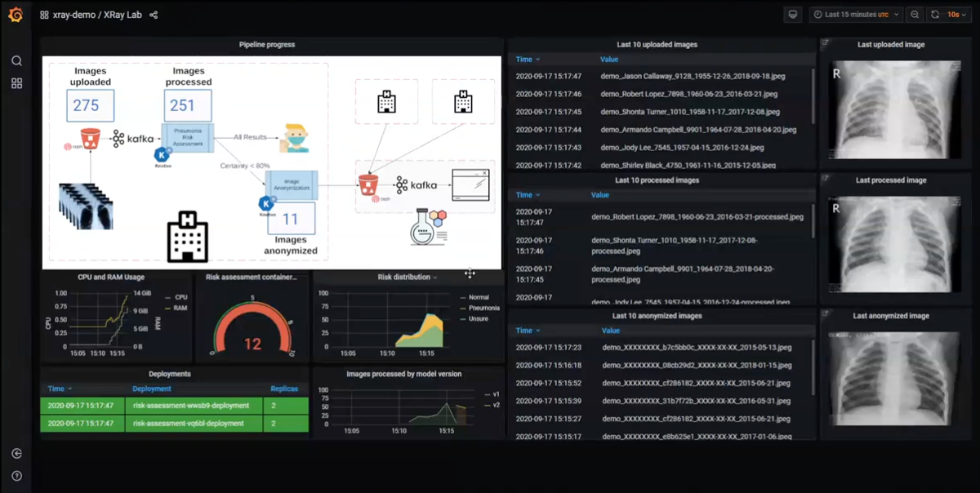Click the Images anonymized counter showing 11
980x493 pixels.
(291, 219)
